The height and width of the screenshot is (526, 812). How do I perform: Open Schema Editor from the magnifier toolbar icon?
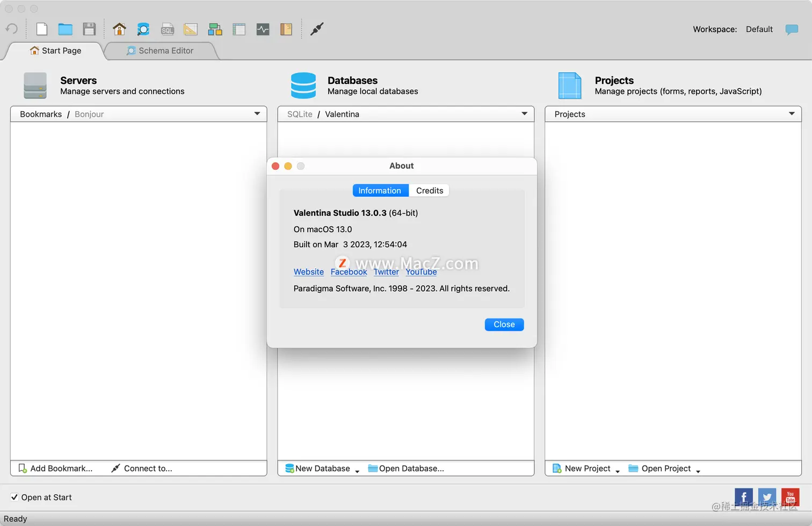pos(143,29)
